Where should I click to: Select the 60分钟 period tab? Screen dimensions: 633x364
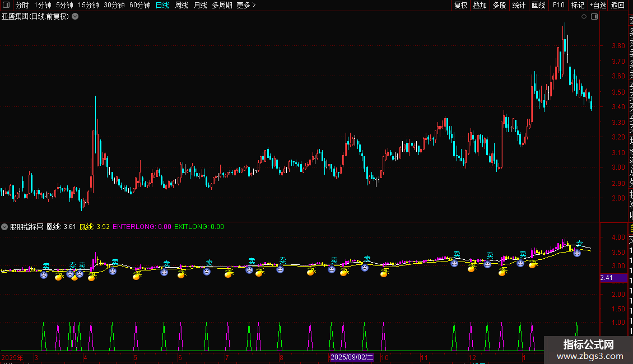[139, 5]
